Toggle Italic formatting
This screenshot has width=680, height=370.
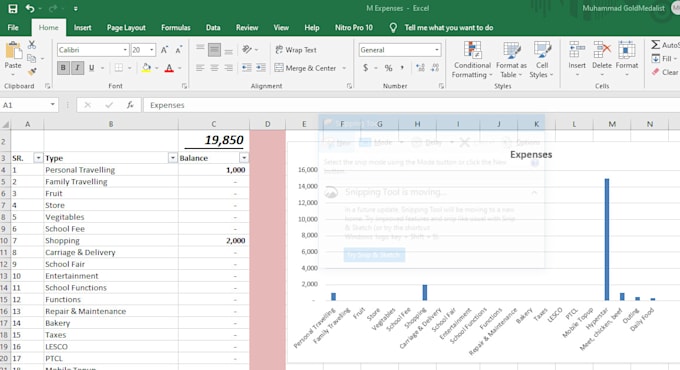[x=77, y=68]
